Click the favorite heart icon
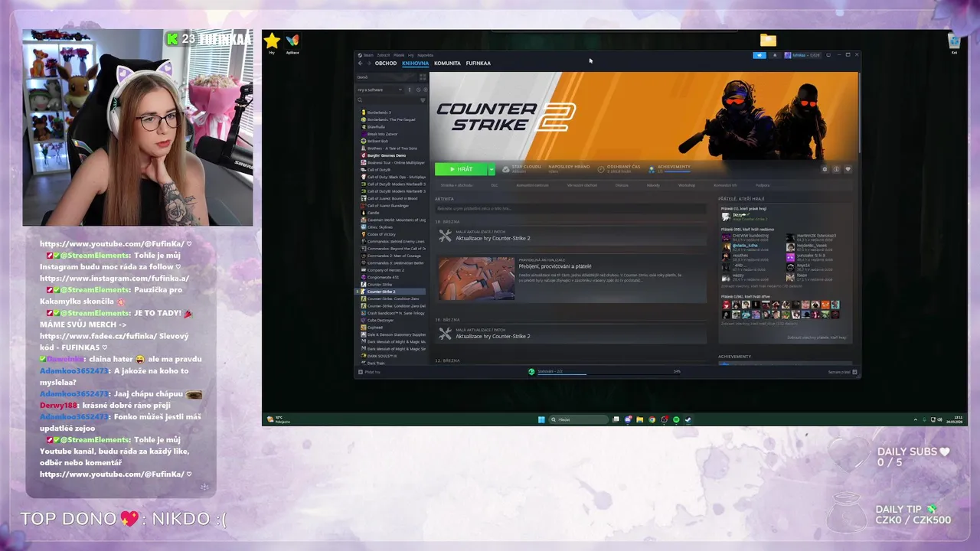 coord(848,169)
